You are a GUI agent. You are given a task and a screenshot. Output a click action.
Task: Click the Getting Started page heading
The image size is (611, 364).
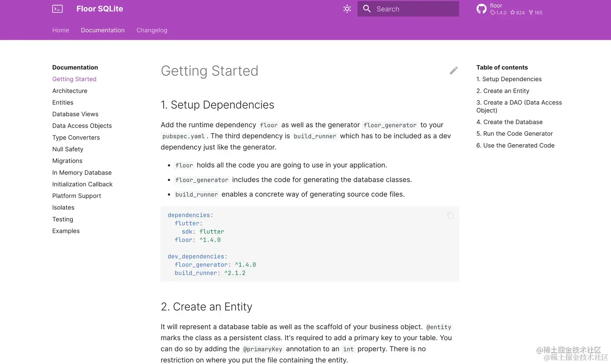tap(209, 71)
